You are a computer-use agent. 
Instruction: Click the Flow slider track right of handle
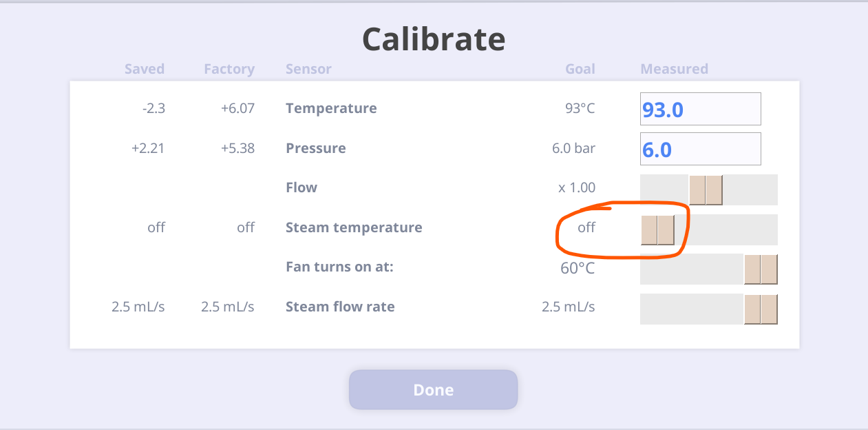750,190
